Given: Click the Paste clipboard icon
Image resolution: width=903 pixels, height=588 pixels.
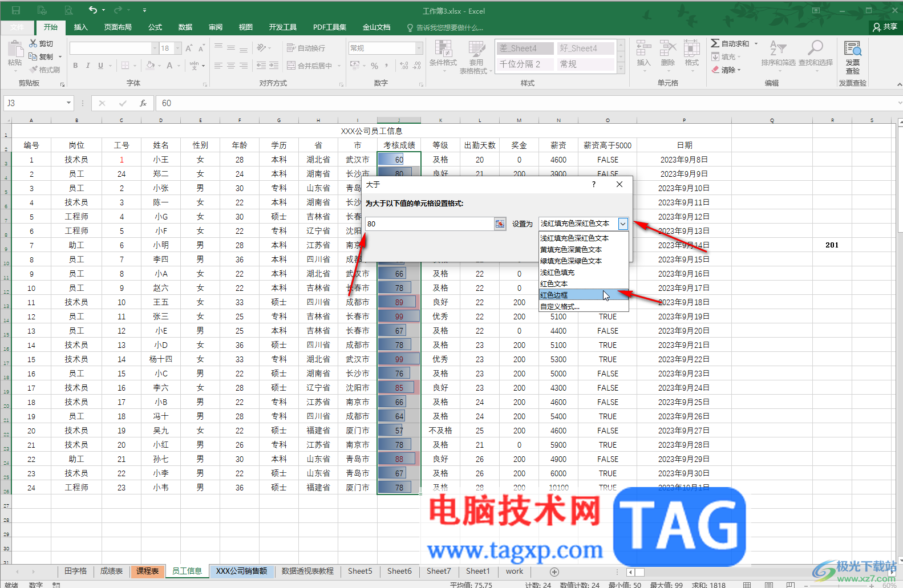Looking at the screenshot, I should tap(15, 48).
